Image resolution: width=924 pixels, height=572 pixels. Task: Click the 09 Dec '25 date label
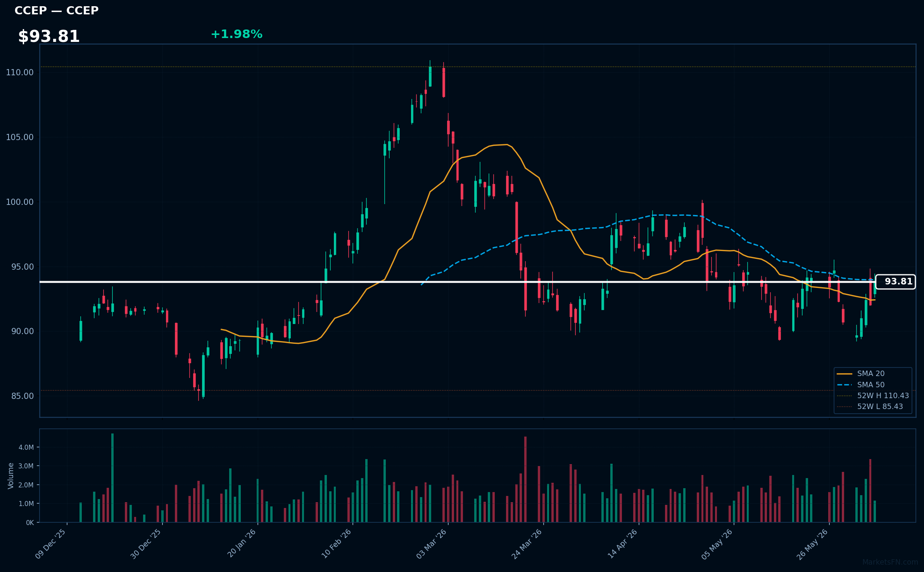click(x=50, y=544)
